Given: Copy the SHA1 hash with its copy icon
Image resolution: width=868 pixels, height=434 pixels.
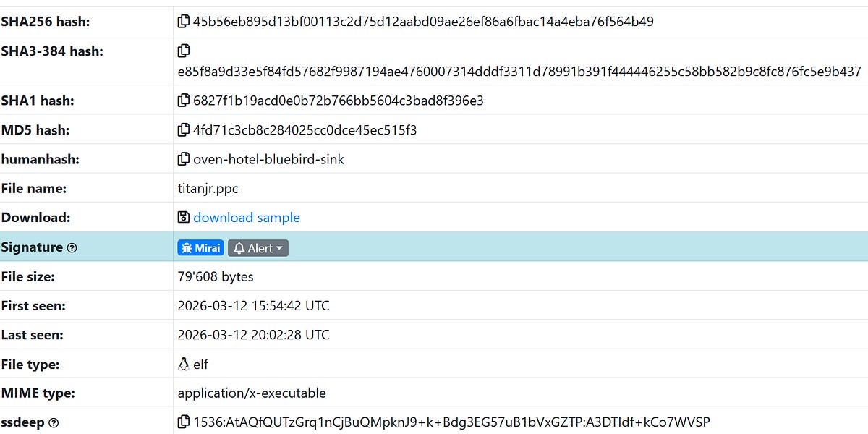Looking at the screenshot, I should [x=183, y=100].
